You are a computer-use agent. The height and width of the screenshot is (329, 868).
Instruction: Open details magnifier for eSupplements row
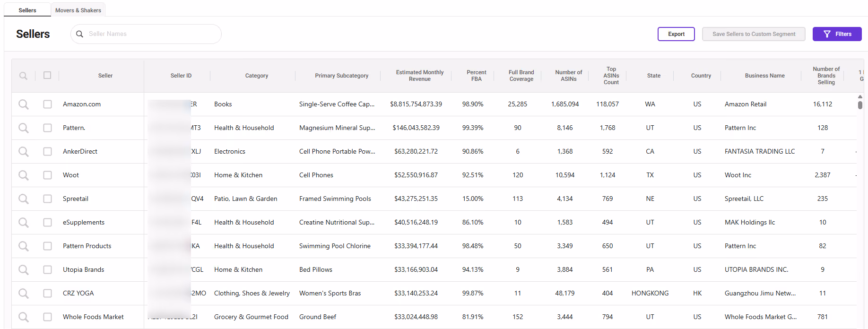point(23,223)
